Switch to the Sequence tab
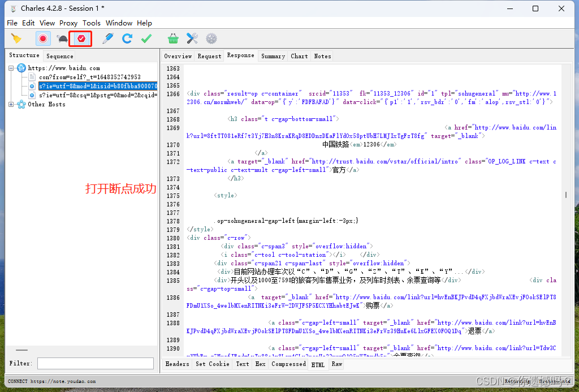The height and width of the screenshot is (392, 579). tap(59, 56)
